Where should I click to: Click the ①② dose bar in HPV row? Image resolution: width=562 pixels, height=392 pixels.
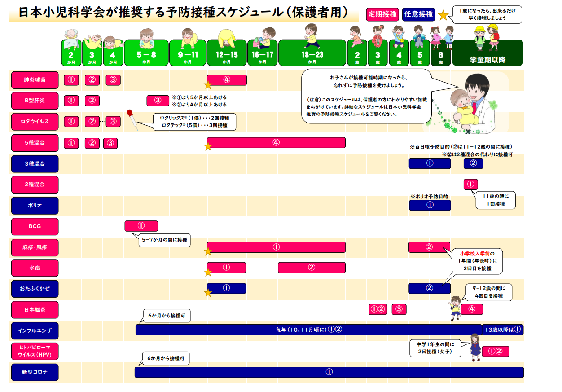(496, 351)
